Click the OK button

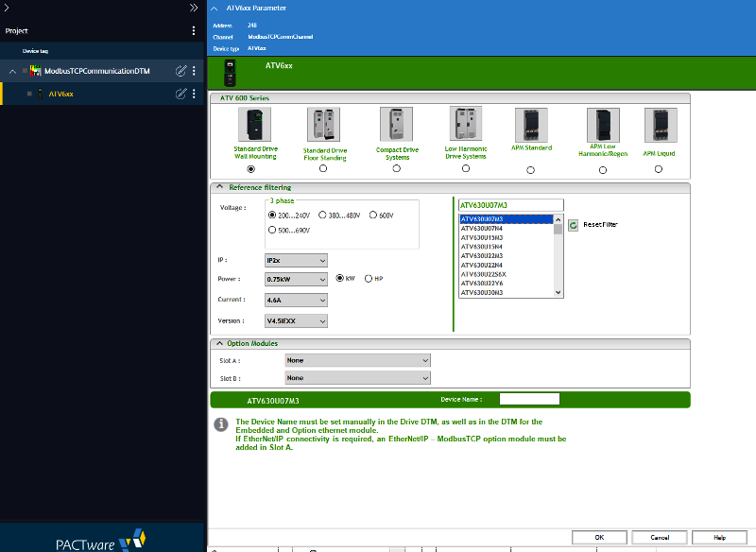[x=599, y=537]
